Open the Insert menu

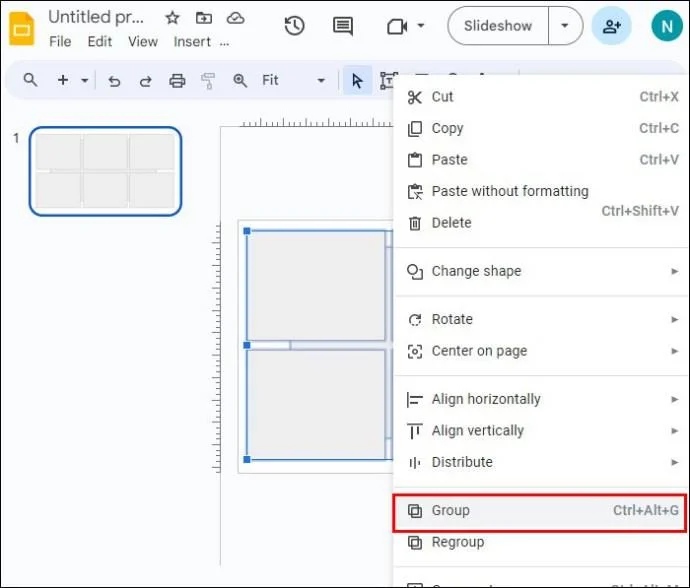192,42
